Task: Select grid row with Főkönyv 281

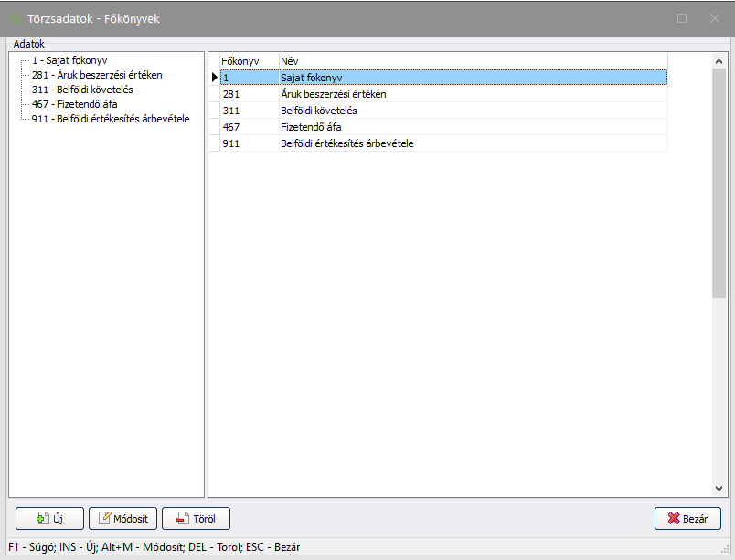Action: [248, 94]
